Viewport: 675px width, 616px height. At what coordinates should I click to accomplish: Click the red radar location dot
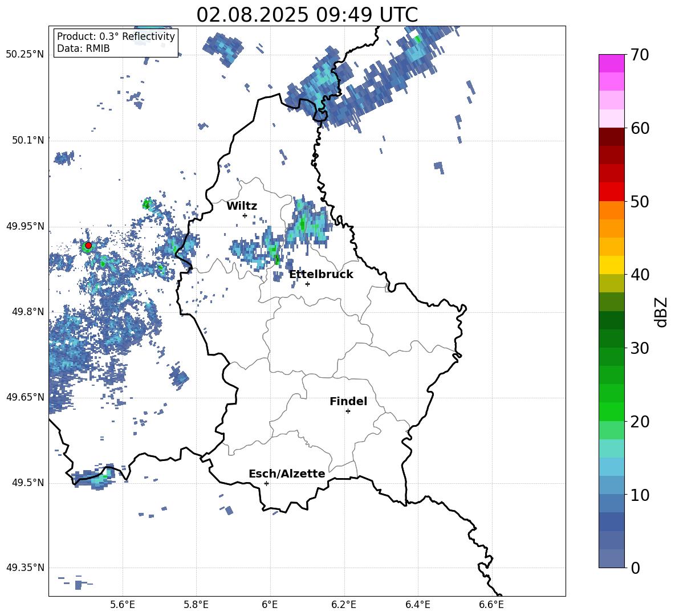88,245
